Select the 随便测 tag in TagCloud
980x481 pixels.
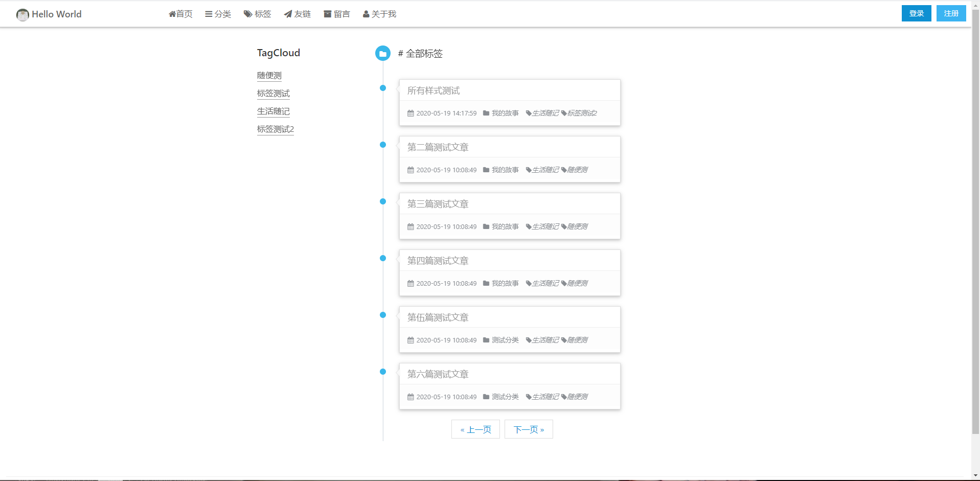coord(269,76)
